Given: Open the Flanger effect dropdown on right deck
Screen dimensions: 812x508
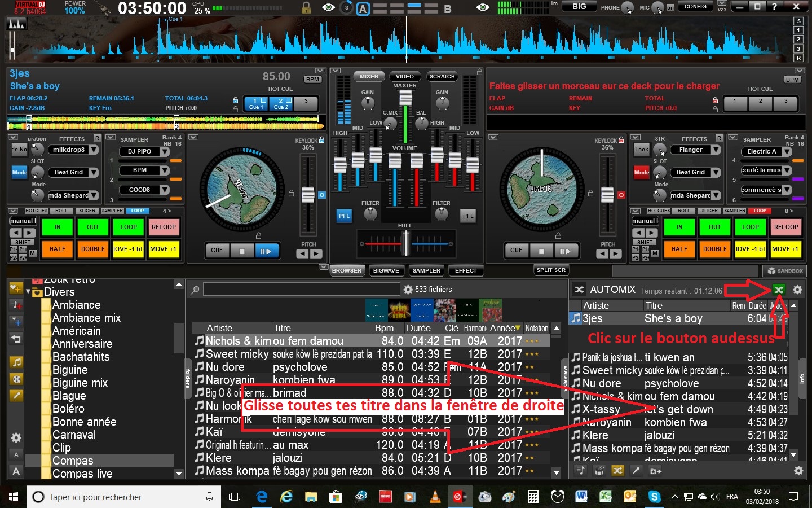Looking at the screenshot, I should tap(716, 150).
